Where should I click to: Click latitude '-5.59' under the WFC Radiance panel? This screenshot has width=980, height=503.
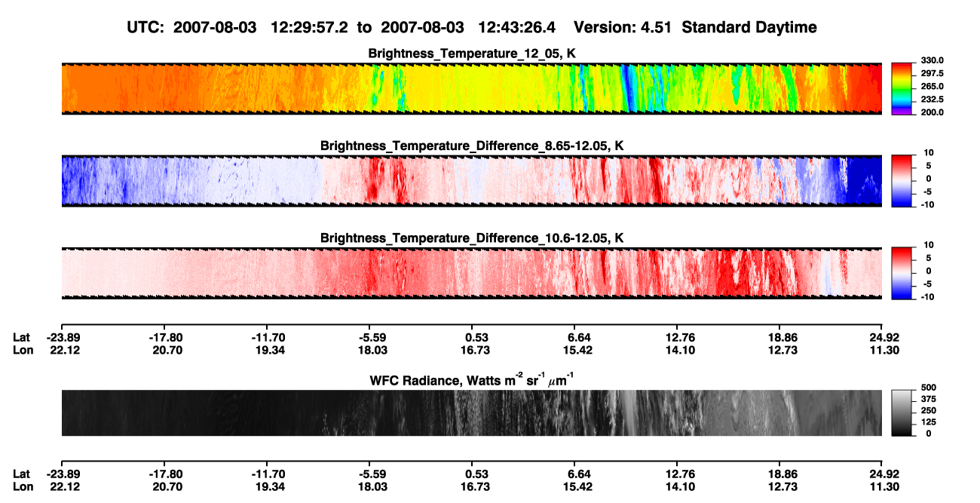click(x=372, y=474)
